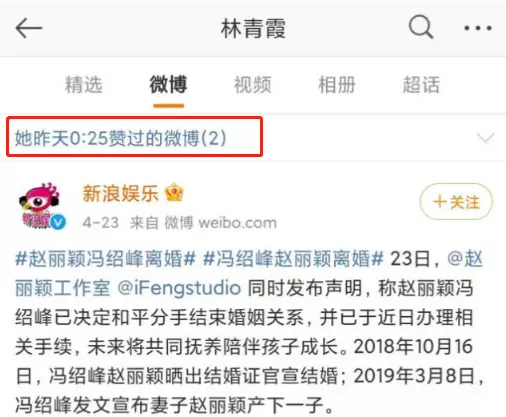
Task: Open 新浪娱乐 profile avatar
Action: coord(41,205)
